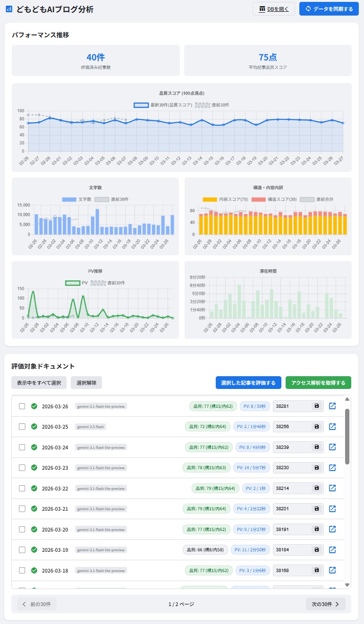
Task: Open external link for 2026-03-22 article
Action: pos(332,488)
